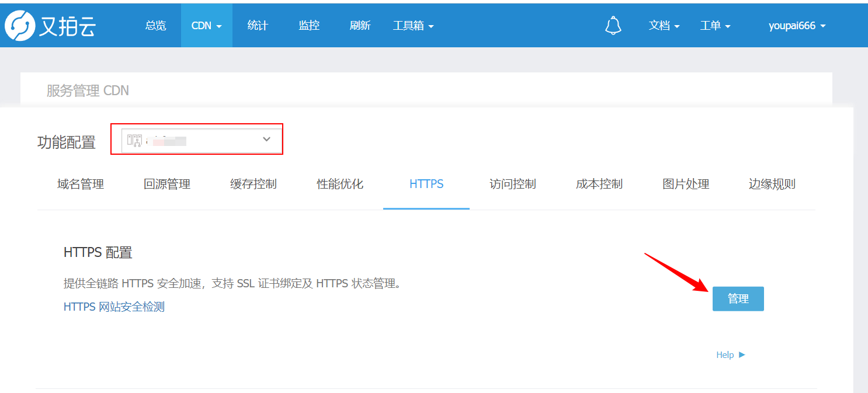Open the HTTPS 网站安全检测 link
This screenshot has height=393, width=868.
[x=114, y=307]
